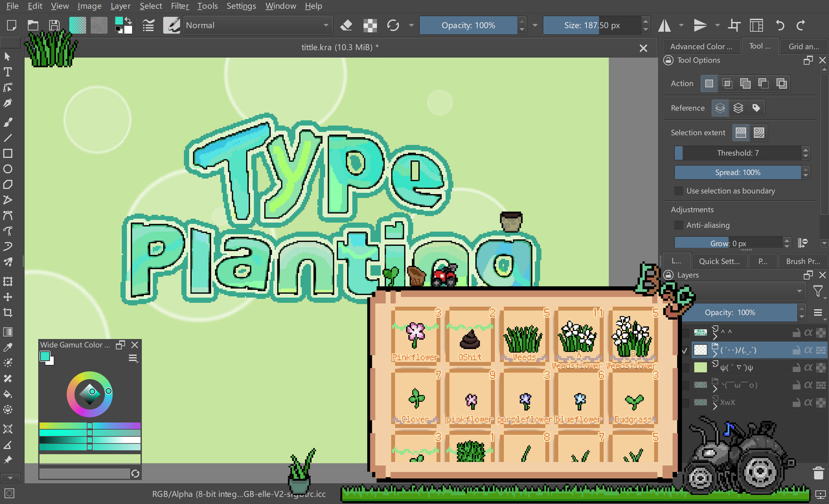
Task: Enable the Anti-aliasing checkbox
Action: click(x=678, y=225)
